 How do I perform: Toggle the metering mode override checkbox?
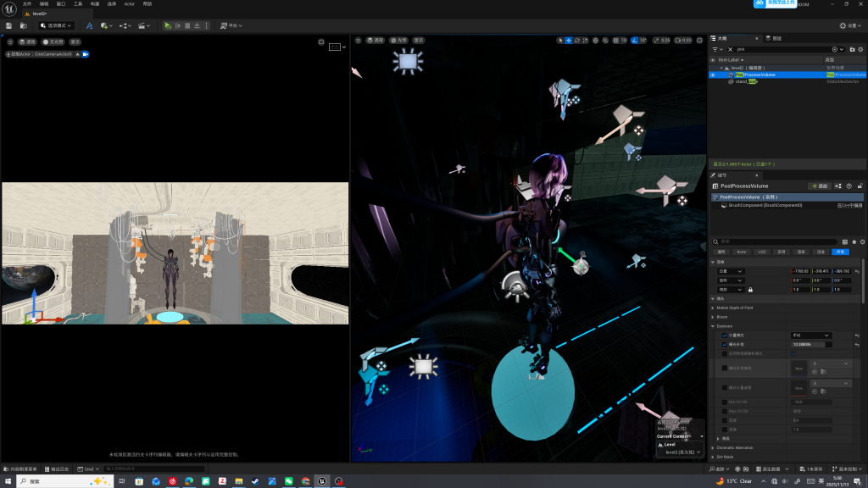tap(725, 335)
